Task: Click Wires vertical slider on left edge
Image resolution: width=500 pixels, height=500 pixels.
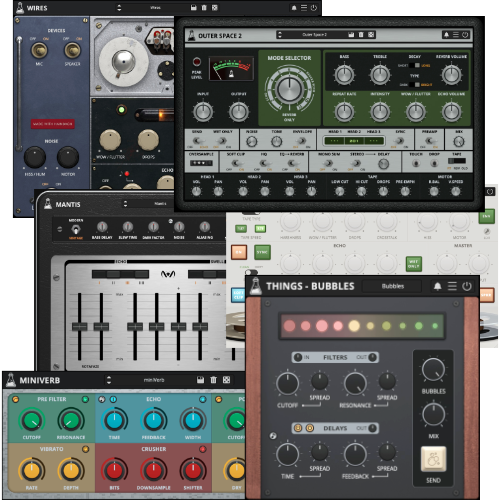Action: point(19,93)
